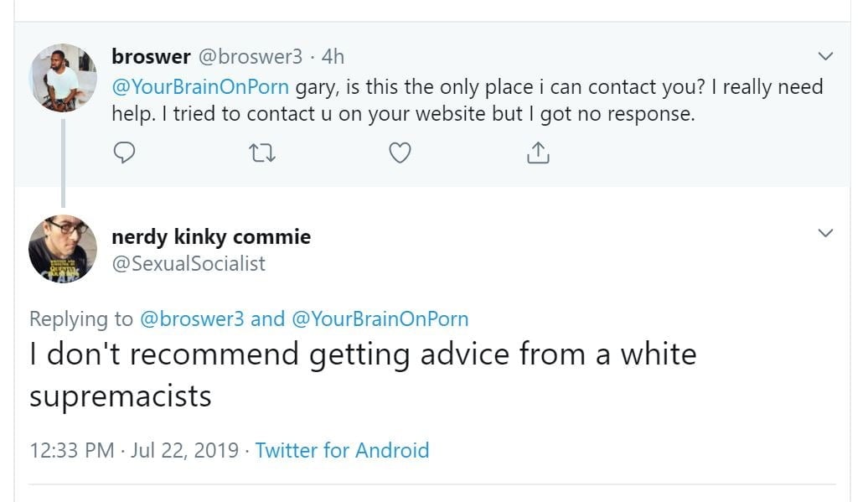Open nerdy kinky commie's avatar

click(x=63, y=248)
